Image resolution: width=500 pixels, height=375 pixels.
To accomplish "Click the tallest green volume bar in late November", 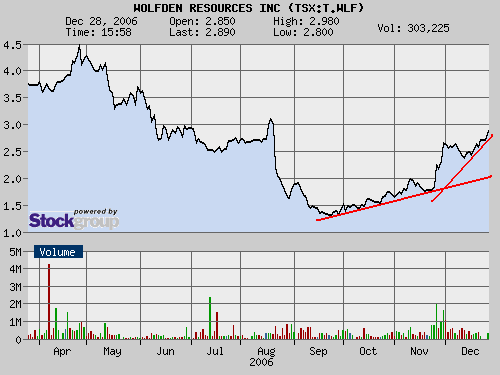I will [x=436, y=321].
